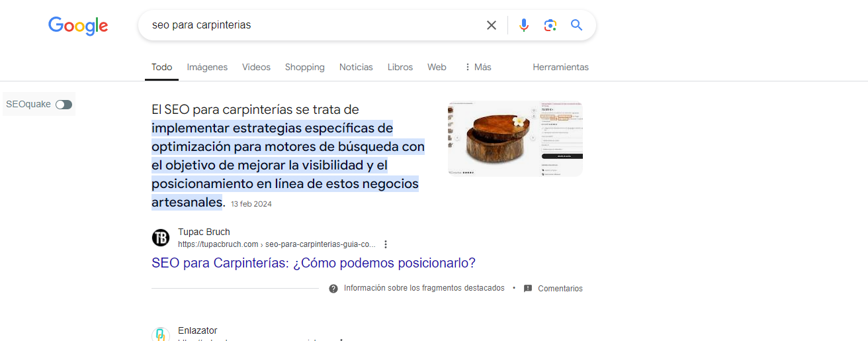Focus the search field containing 'seo para carpinterias'

point(314,25)
